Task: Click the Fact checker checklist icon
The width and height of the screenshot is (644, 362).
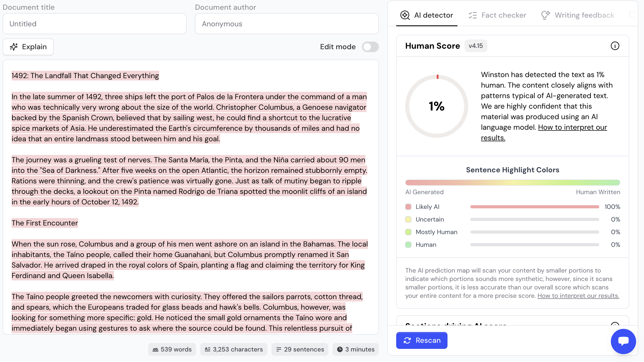Action: (x=472, y=15)
